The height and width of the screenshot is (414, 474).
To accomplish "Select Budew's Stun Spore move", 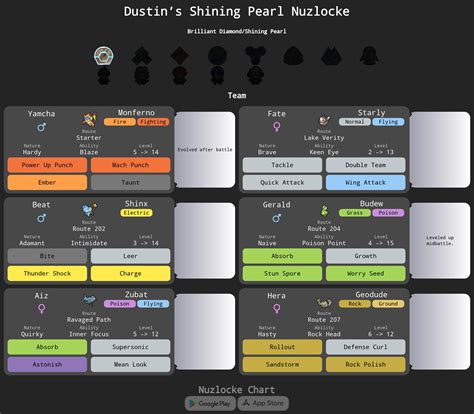I will tap(282, 274).
